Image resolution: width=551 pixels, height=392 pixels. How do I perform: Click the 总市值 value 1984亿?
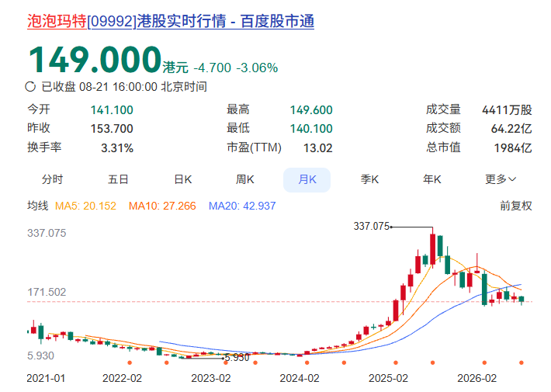coord(513,148)
